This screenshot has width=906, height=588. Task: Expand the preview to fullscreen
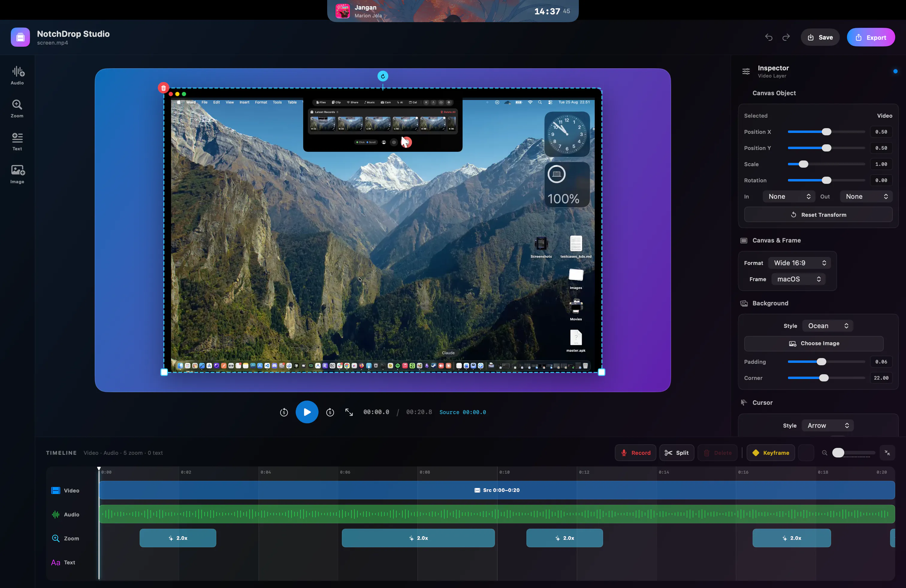pyautogui.click(x=349, y=412)
